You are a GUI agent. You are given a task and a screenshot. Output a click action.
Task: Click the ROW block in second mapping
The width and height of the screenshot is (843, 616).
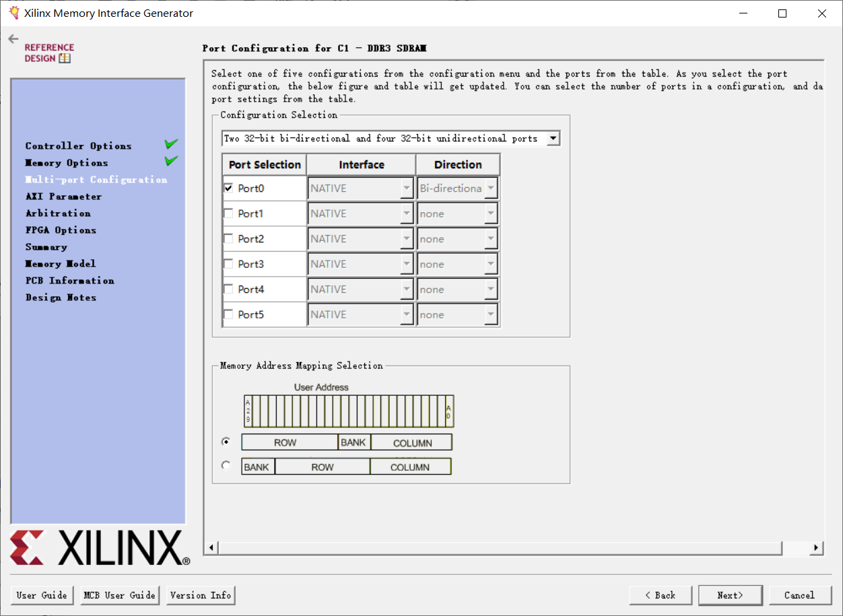[x=323, y=467]
